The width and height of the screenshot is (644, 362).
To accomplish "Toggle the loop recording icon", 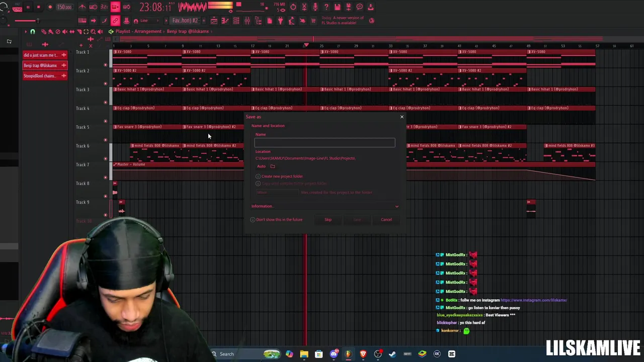I will click(x=127, y=7).
